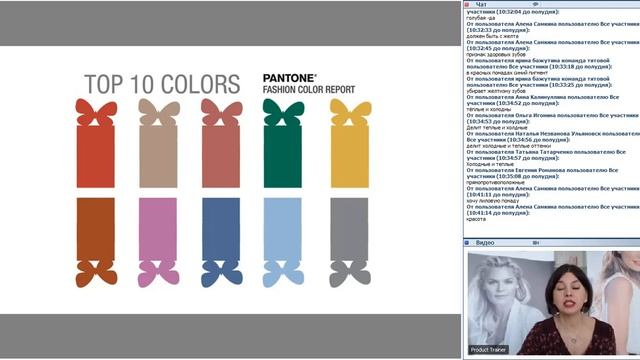The image size is (640, 360).
Task: Click the light sky blue swatch in the bottom row
Action: [x=282, y=229]
